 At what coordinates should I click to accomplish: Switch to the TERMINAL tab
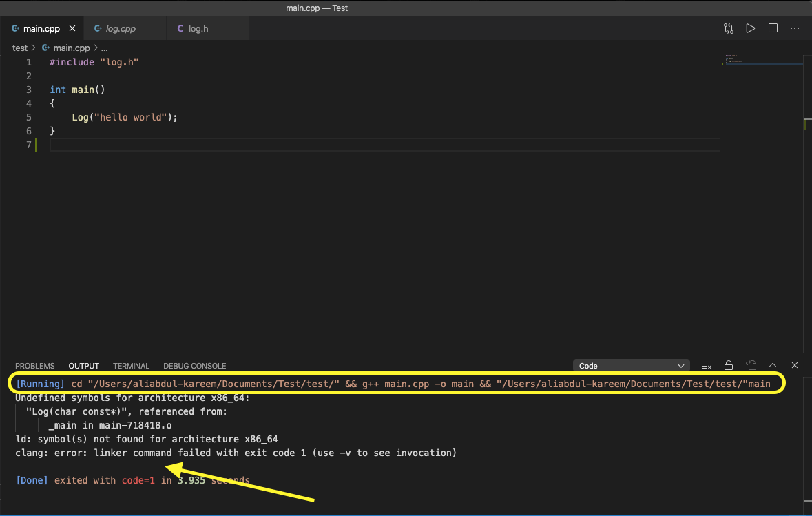[131, 366]
